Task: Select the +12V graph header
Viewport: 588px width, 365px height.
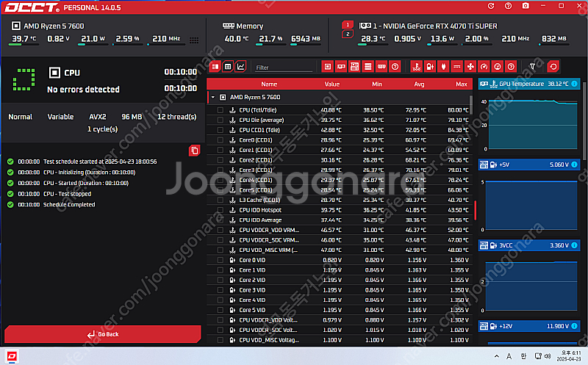Action: click(x=529, y=326)
